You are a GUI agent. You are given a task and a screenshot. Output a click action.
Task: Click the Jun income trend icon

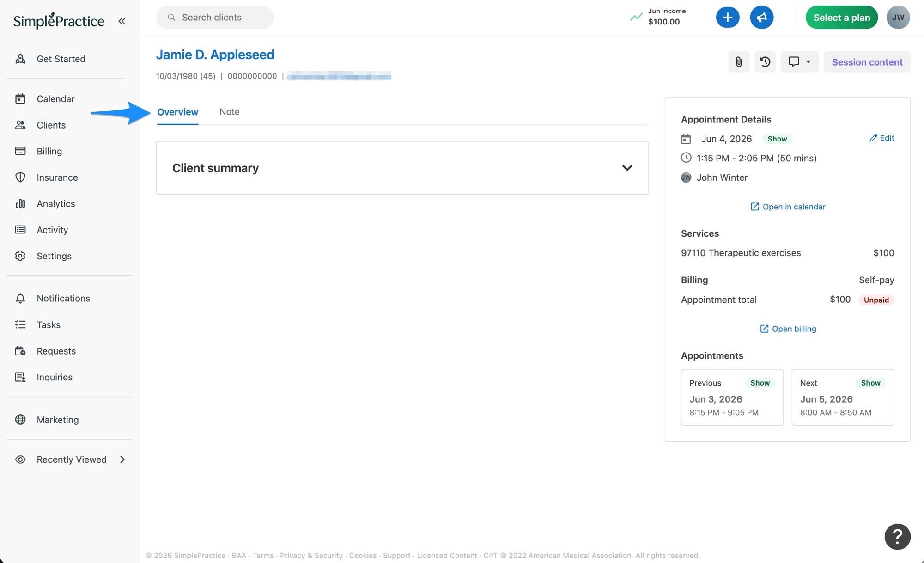636,17
